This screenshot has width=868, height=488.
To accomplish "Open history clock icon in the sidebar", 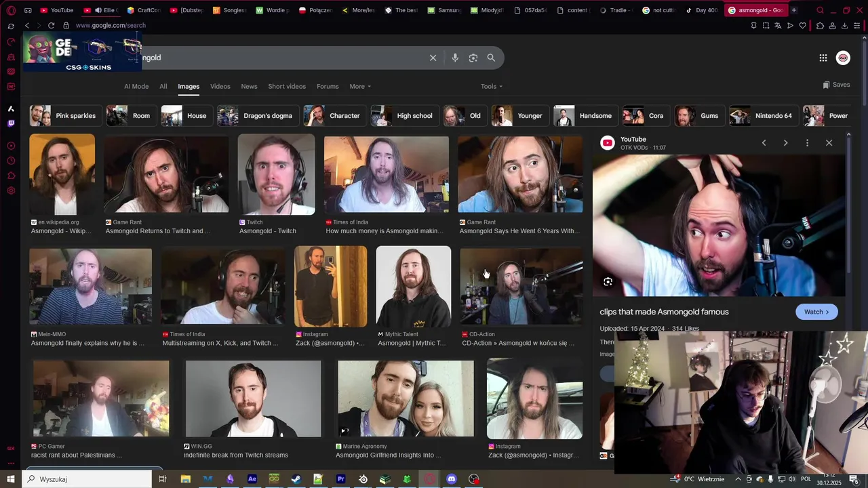I will click(x=11, y=161).
